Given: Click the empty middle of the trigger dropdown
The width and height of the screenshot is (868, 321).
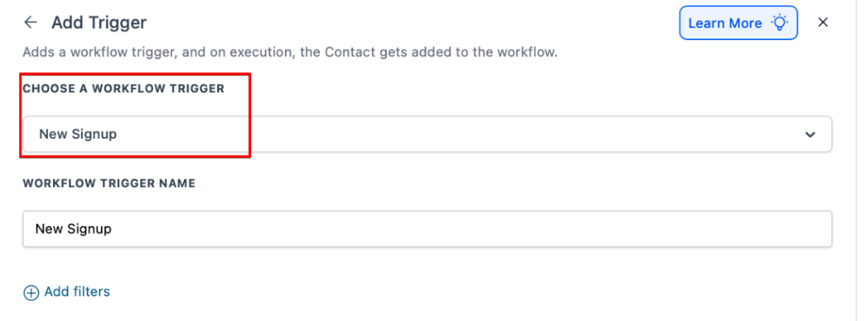Looking at the screenshot, I should coord(462,134).
